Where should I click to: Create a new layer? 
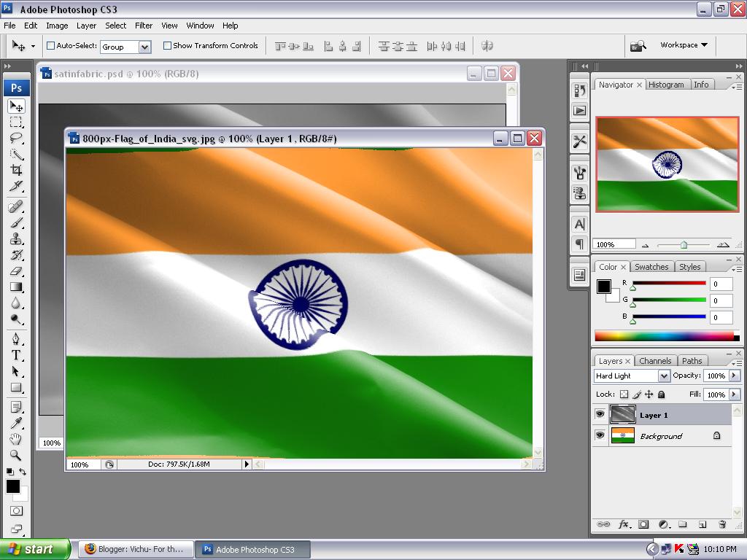(x=703, y=524)
